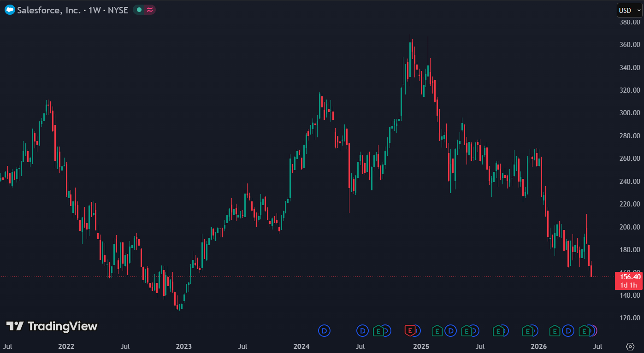Click the 260.00 price axis label
This screenshot has height=353, width=644.
630,159
